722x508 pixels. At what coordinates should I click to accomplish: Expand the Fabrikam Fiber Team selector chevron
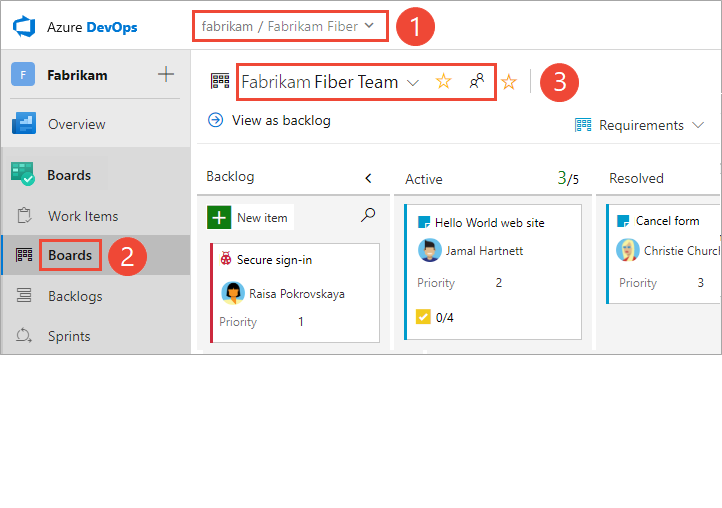tap(413, 83)
